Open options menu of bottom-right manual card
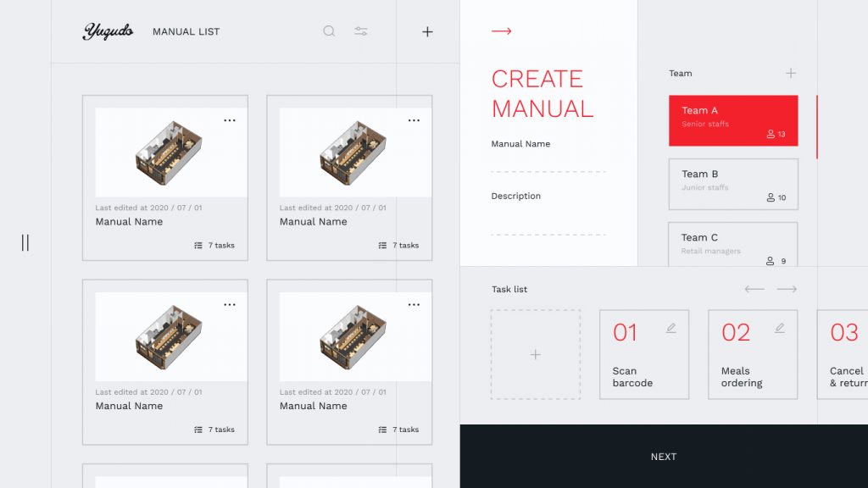Viewport: 868px width, 488px height. [414, 304]
